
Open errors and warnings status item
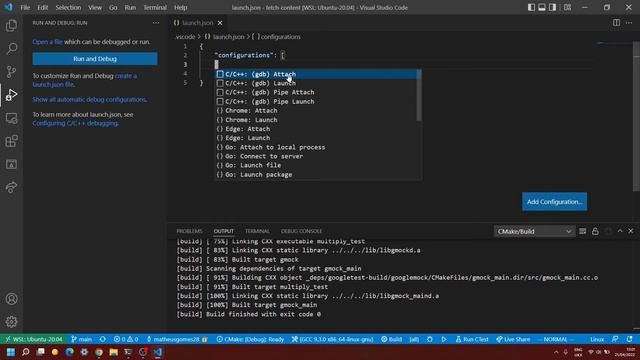(x=126, y=339)
